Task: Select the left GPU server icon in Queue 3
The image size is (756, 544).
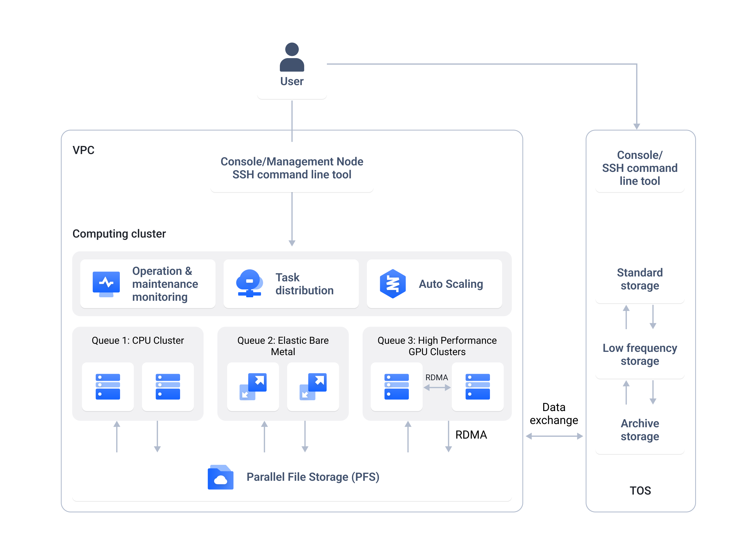Action: point(396,386)
